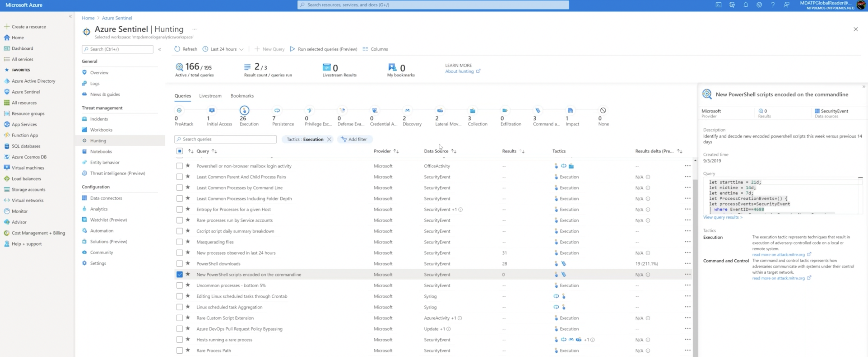Open the Queries tab
This screenshot has height=357, width=868.
click(x=183, y=96)
